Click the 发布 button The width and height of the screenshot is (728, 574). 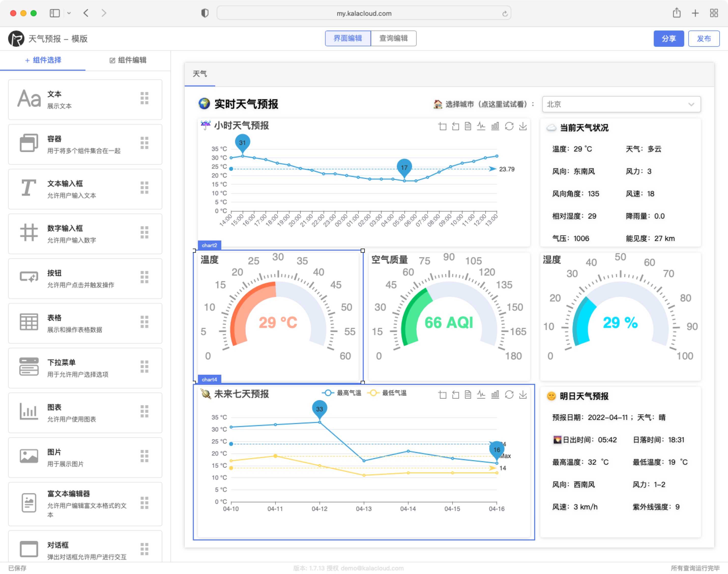tap(704, 39)
